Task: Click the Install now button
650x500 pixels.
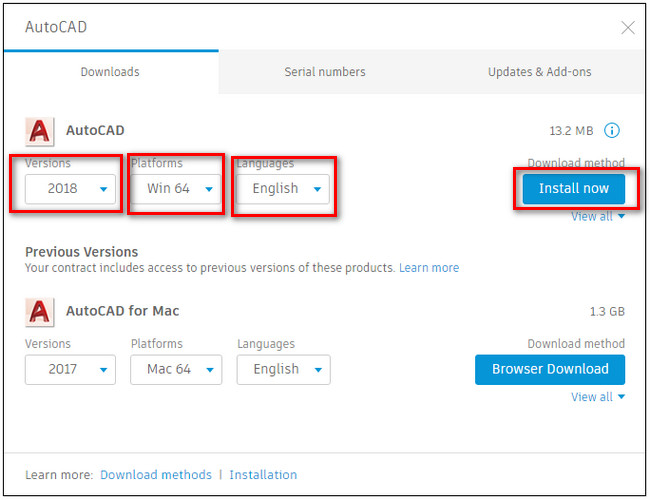Action: point(574,189)
